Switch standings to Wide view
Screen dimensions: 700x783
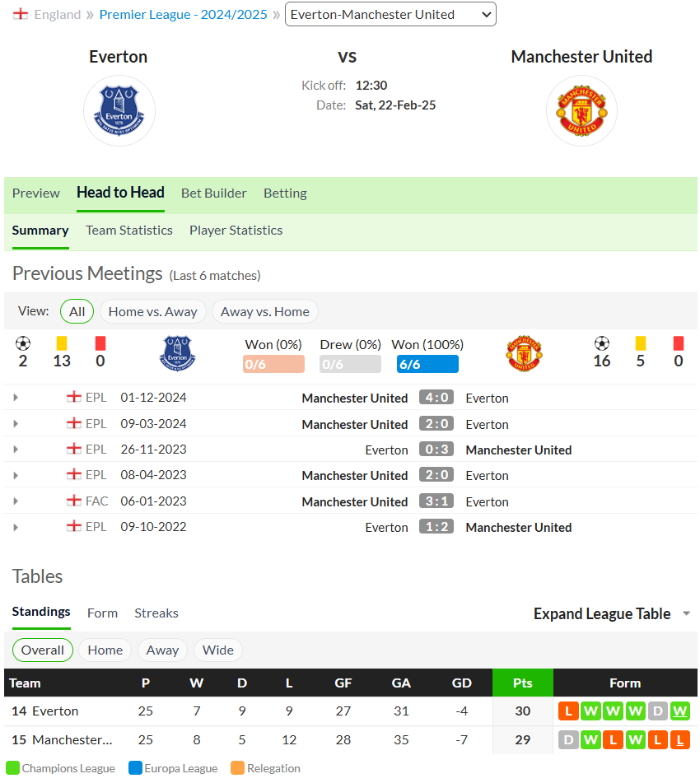(x=218, y=650)
